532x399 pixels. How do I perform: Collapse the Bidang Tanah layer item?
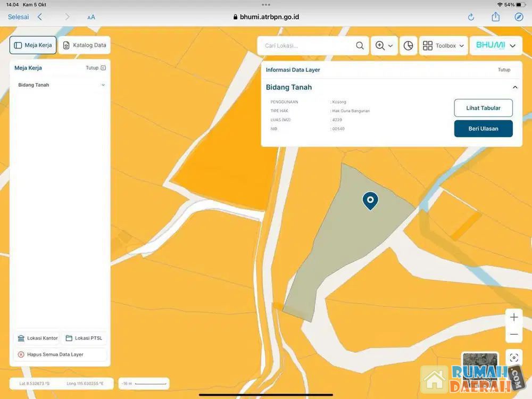103,85
